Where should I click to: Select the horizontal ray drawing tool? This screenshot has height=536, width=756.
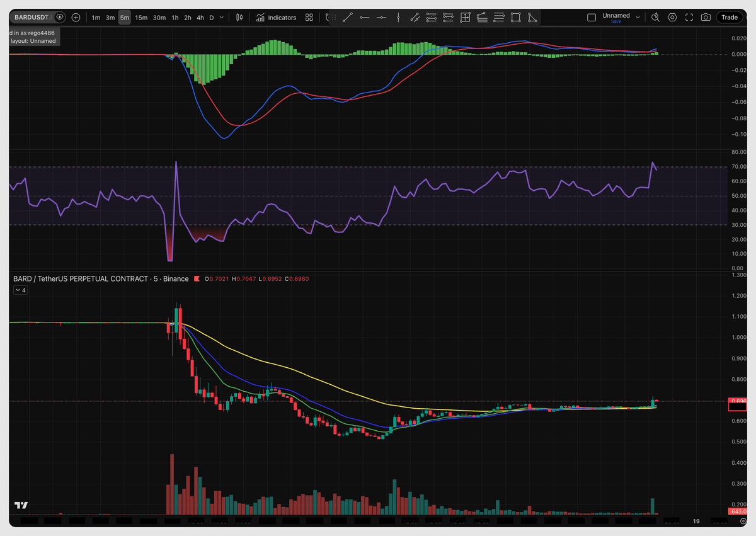pyautogui.click(x=382, y=18)
